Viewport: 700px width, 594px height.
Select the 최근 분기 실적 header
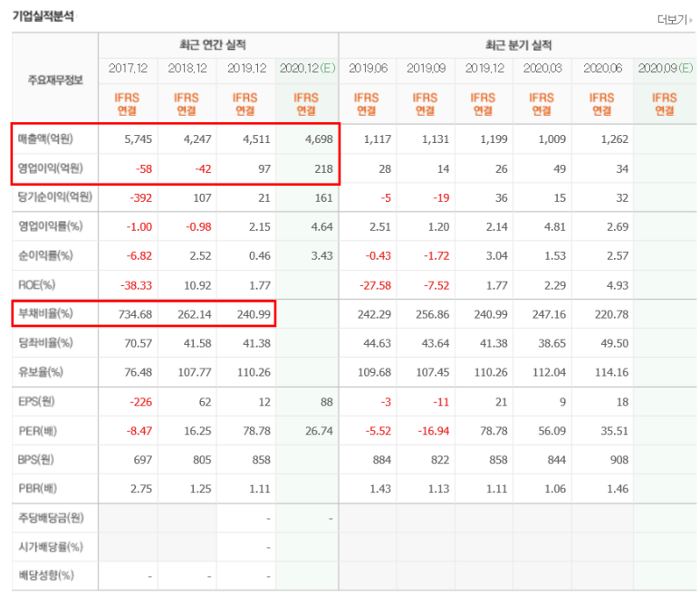(518, 45)
